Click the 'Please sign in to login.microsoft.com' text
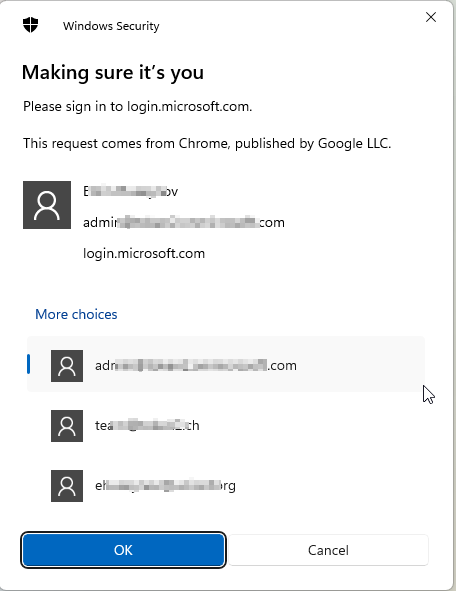This screenshot has height=591, width=456. point(138,106)
